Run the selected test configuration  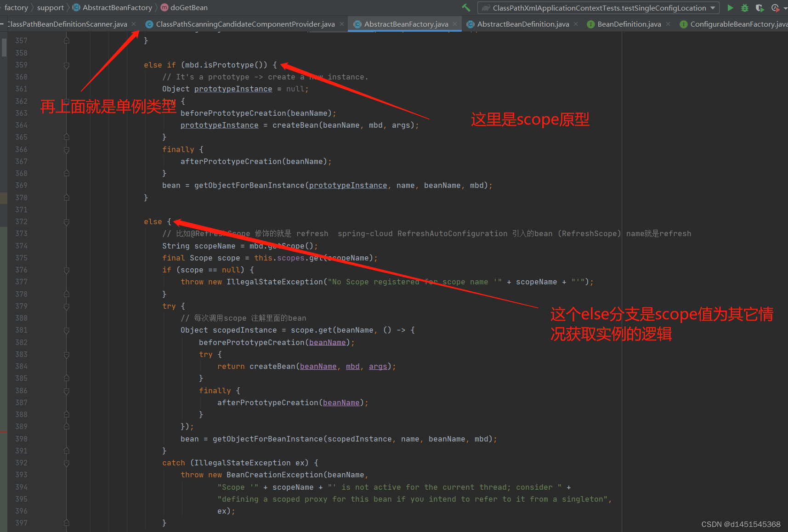(x=730, y=8)
